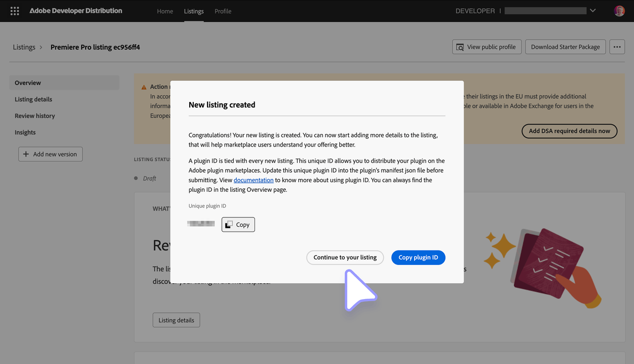Select Review history in the sidebar
634x364 pixels.
click(34, 115)
